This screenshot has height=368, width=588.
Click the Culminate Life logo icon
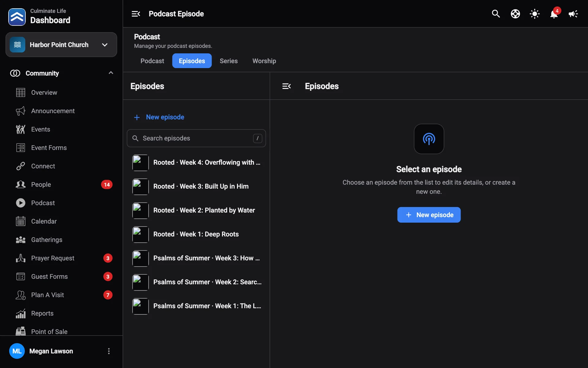pos(17,17)
